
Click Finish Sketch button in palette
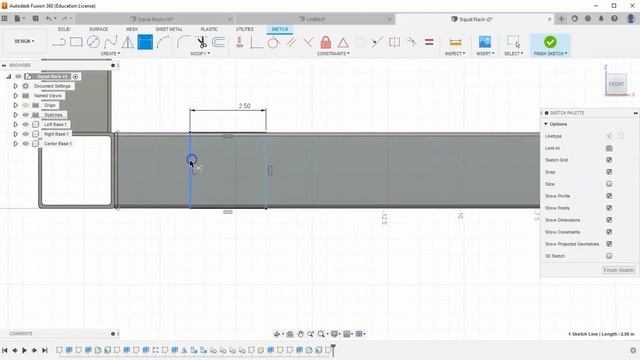(x=618, y=270)
